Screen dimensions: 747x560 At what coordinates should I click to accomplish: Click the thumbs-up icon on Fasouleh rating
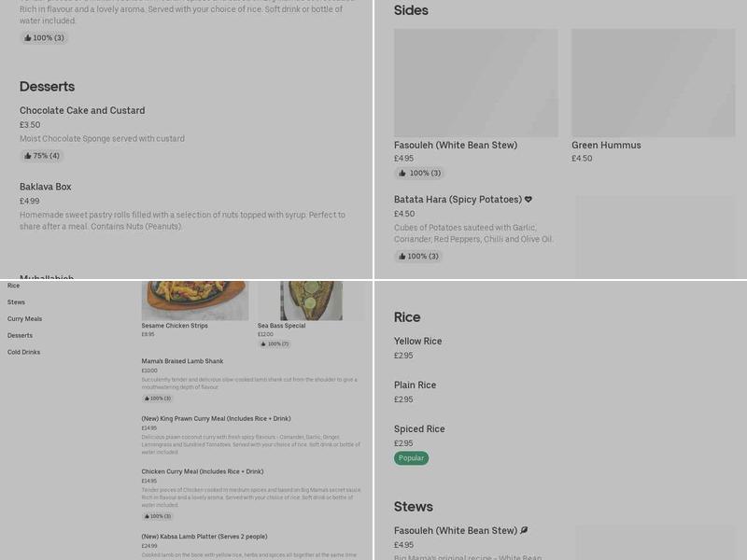[403, 173]
